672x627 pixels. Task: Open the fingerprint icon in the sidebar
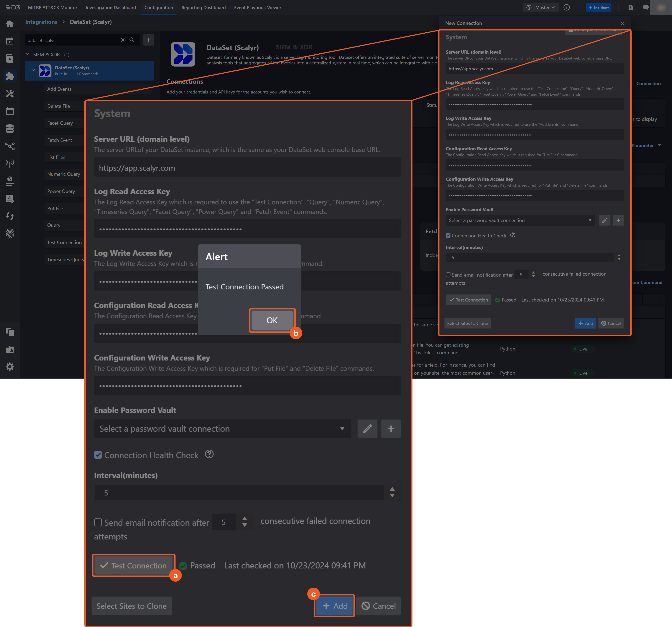(x=10, y=234)
